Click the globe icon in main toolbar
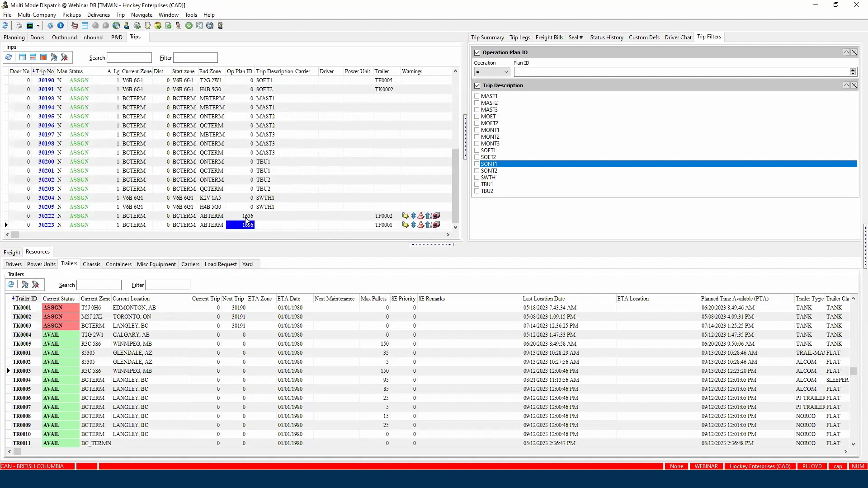Screen dimensions: 868x488 (x=116, y=26)
